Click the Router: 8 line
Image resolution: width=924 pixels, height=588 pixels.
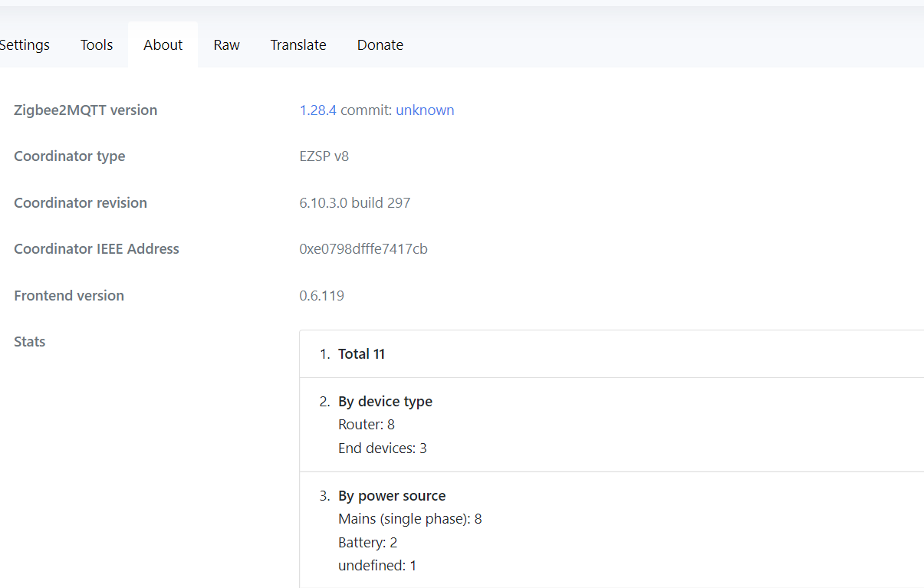[x=367, y=424]
